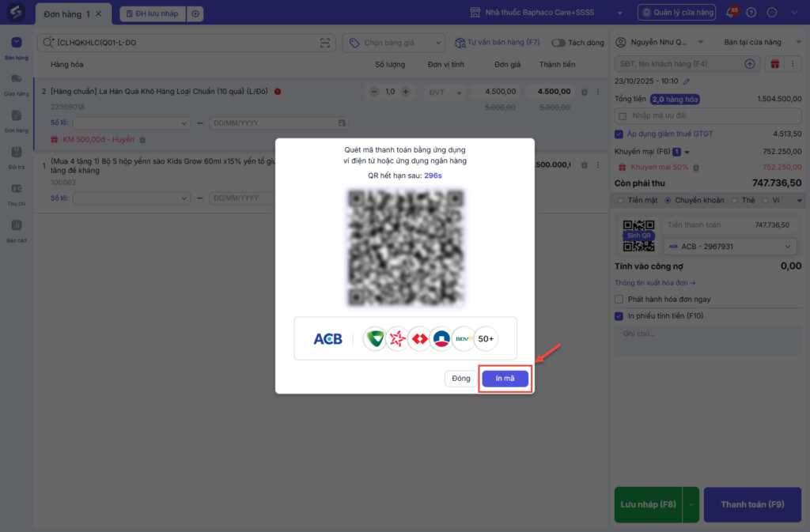
Task: Open the ĐVT unit dropdown for La Hán Quả
Action: (x=445, y=92)
